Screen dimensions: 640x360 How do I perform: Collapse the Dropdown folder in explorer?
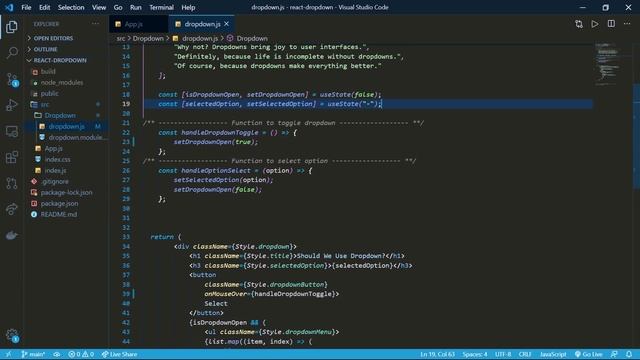click(60, 116)
